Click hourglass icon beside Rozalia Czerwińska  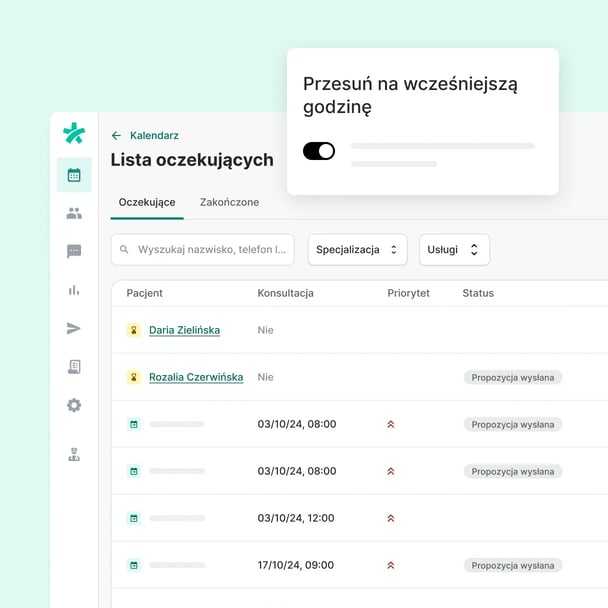pyautogui.click(x=134, y=377)
